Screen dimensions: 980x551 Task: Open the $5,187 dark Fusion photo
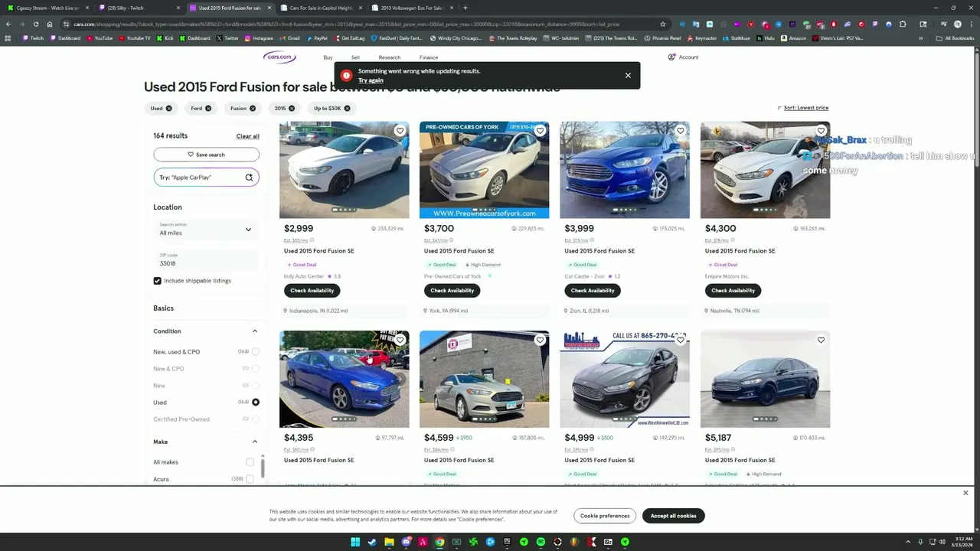coord(765,380)
